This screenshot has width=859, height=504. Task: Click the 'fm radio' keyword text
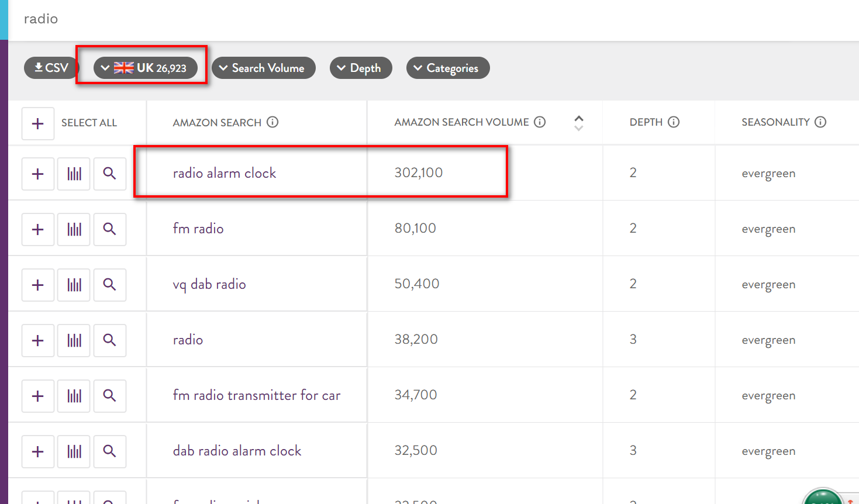point(198,229)
